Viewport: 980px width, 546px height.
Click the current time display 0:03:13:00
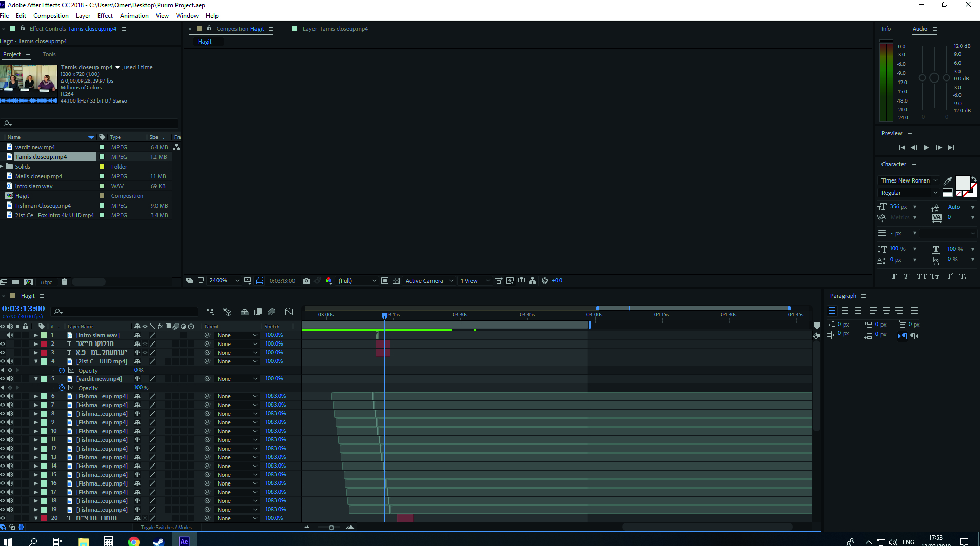tap(23, 309)
